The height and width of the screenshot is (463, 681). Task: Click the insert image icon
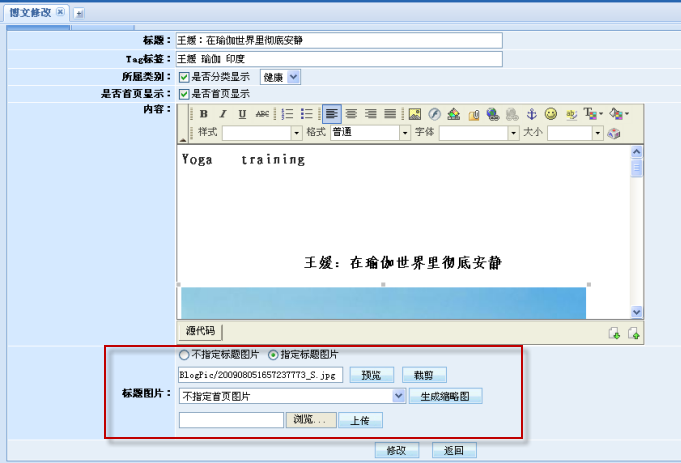[415, 114]
